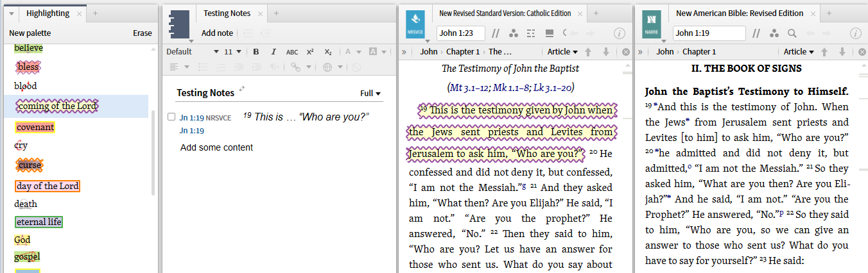Screen dimensions: 868x273
Task: Show resource information in NABRE panel
Action: [856, 33]
